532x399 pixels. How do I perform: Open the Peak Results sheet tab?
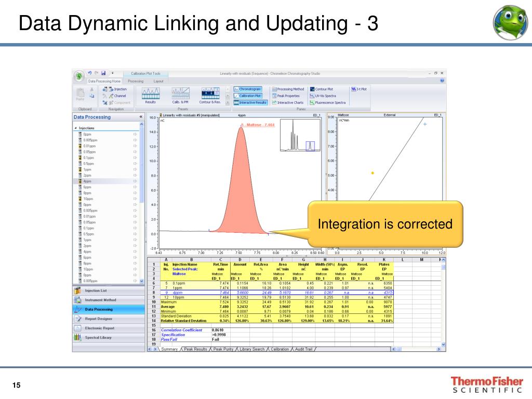point(195,349)
